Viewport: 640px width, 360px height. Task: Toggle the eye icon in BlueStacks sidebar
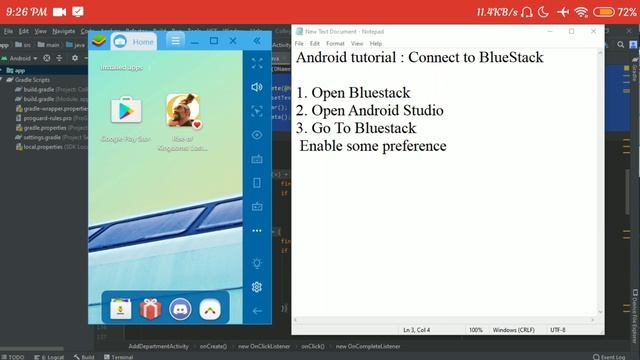tap(257, 135)
